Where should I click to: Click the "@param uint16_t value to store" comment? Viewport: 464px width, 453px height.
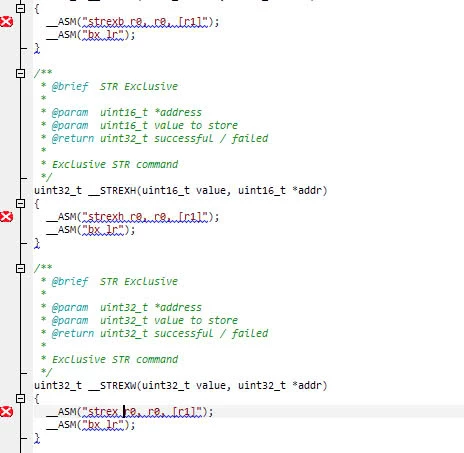coord(139,125)
